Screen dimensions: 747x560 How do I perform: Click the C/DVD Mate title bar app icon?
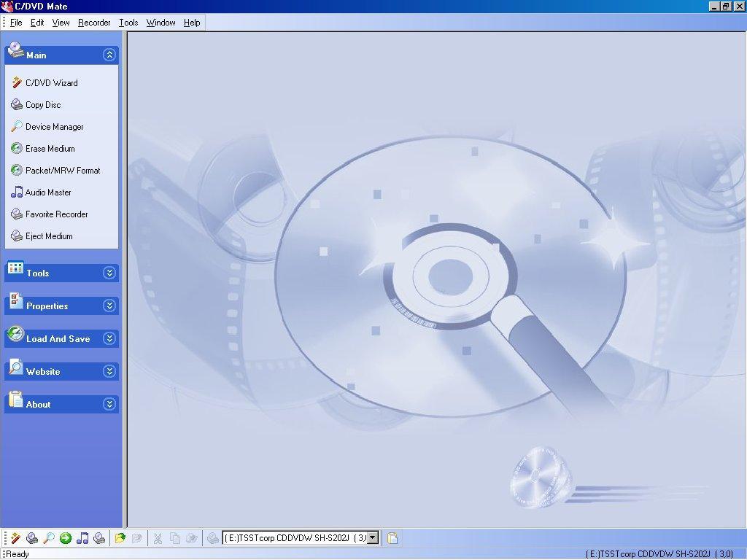pos(7,6)
